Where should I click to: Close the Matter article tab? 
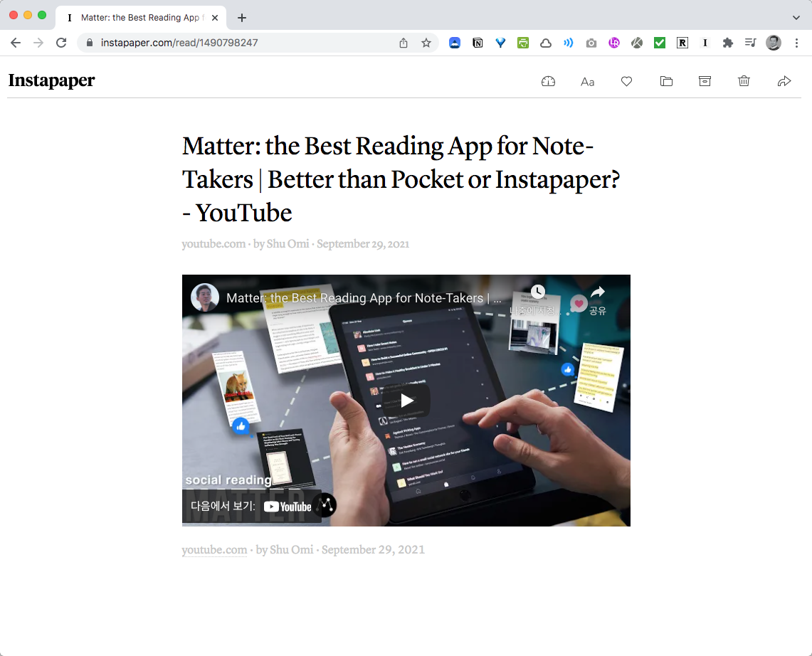point(215,18)
